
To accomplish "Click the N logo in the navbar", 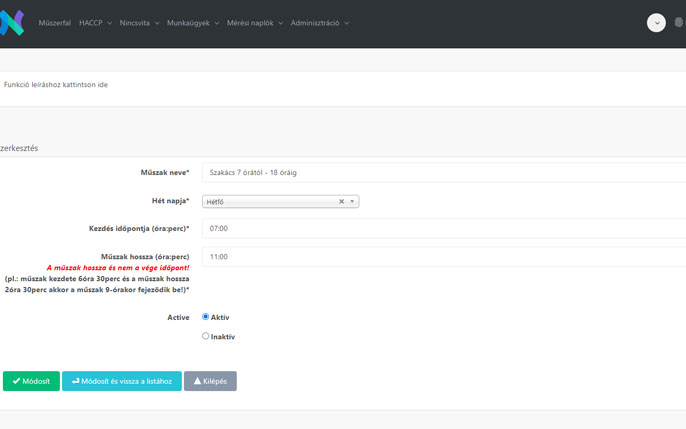I will click(12, 23).
